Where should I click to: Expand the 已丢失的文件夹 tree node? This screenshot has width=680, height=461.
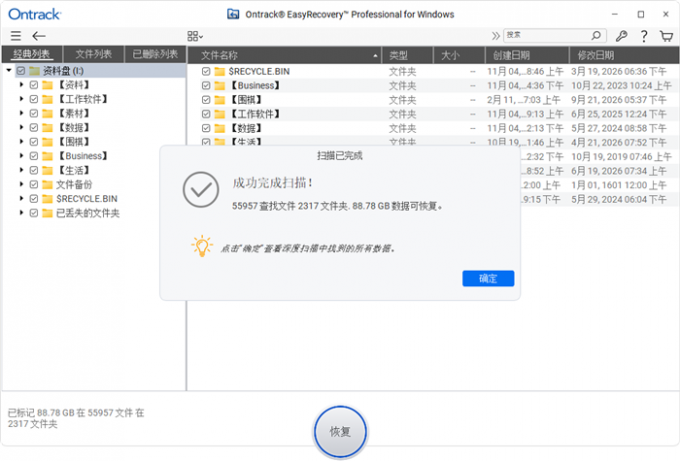[x=21, y=213]
